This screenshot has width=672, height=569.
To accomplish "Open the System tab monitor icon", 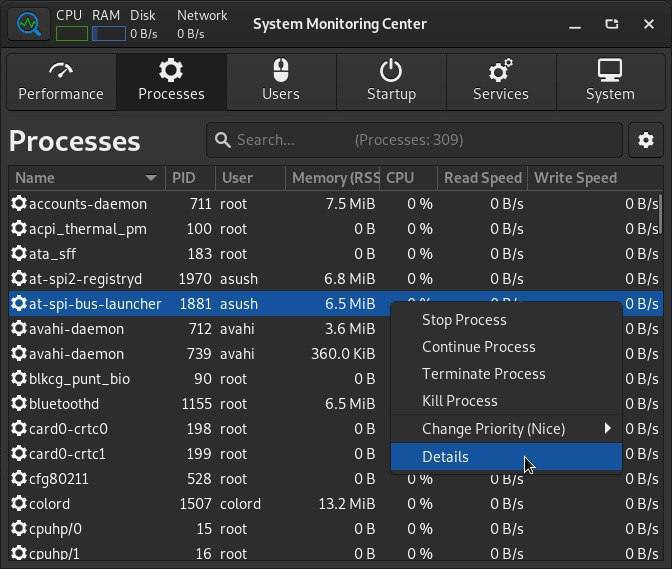I will pos(610,70).
